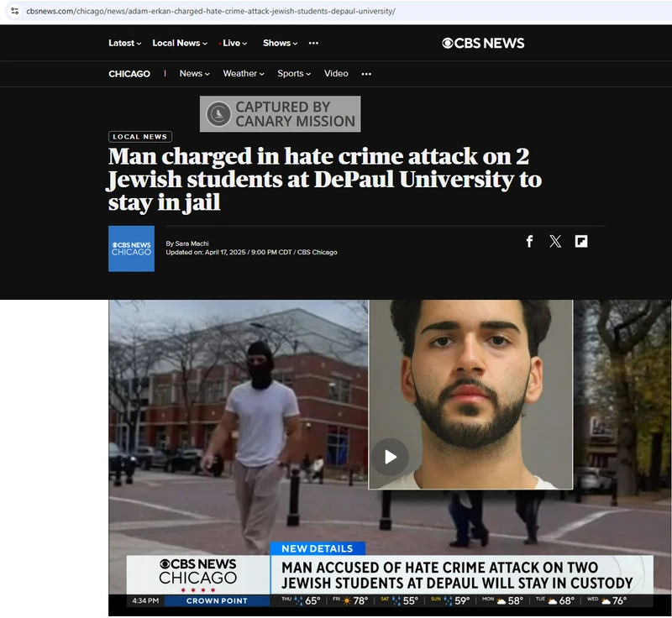Expand the Sports dropdown menu

(x=294, y=74)
